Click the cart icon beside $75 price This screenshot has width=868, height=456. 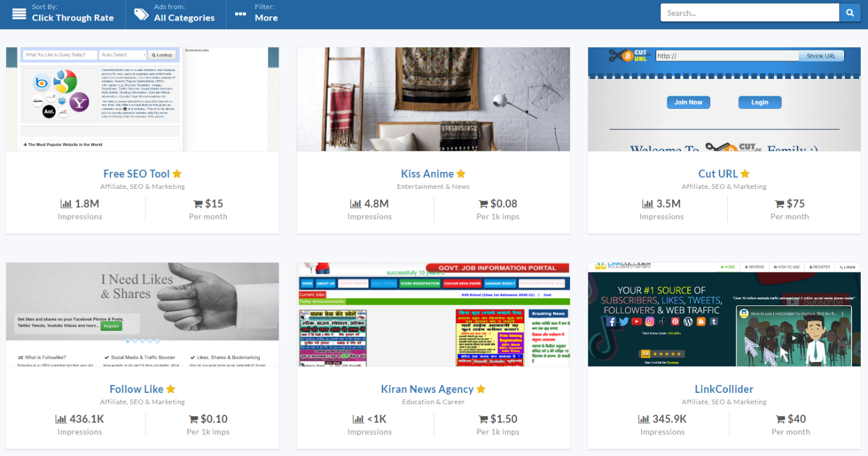pyautogui.click(x=779, y=203)
